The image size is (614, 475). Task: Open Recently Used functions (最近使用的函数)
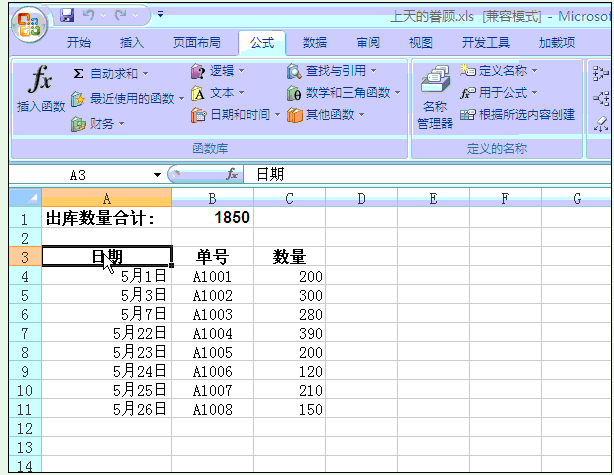127,98
